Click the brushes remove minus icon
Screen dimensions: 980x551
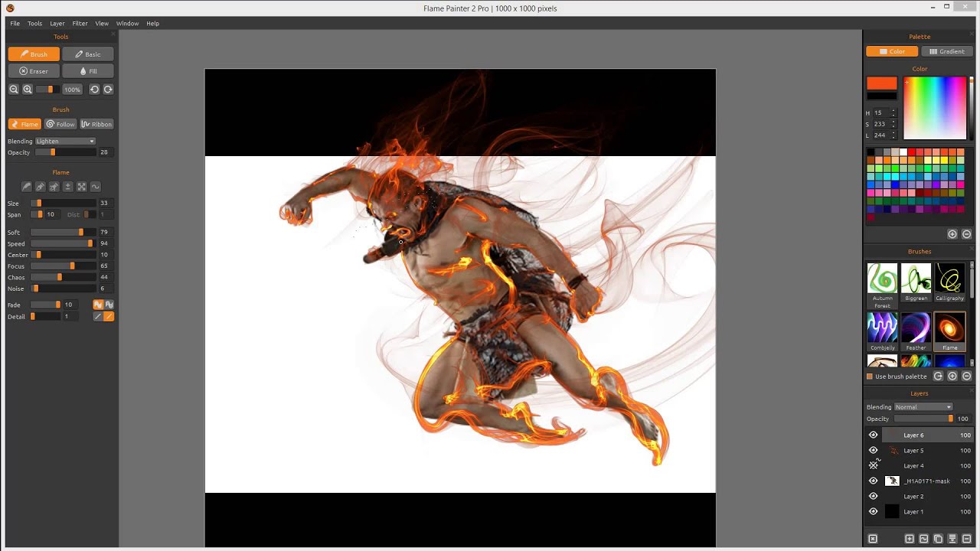click(x=966, y=377)
